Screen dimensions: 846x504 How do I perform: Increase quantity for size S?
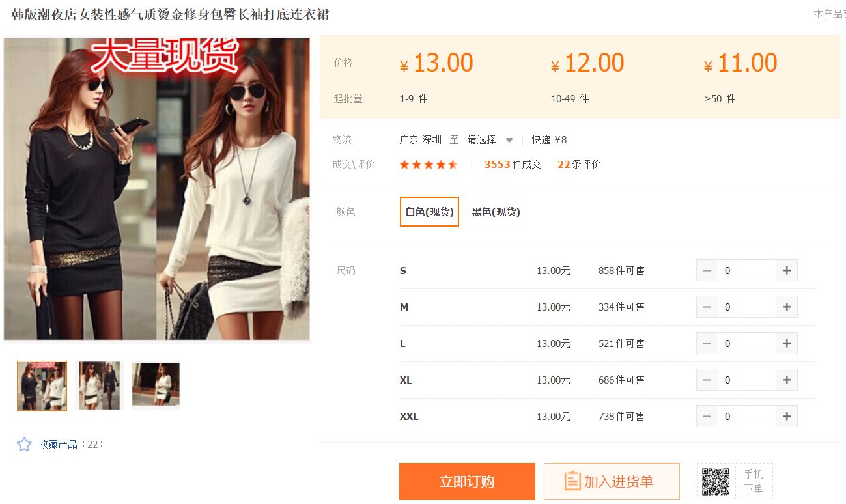(786, 270)
